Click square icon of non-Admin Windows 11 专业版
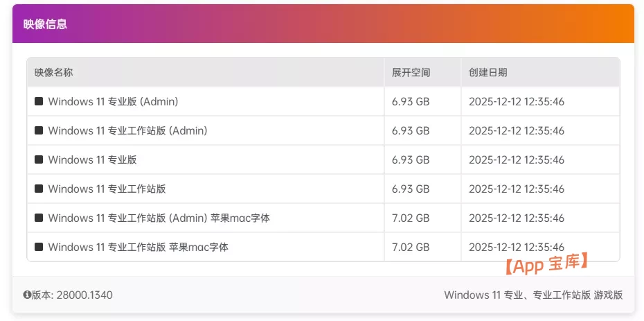644x321 pixels. (39, 160)
